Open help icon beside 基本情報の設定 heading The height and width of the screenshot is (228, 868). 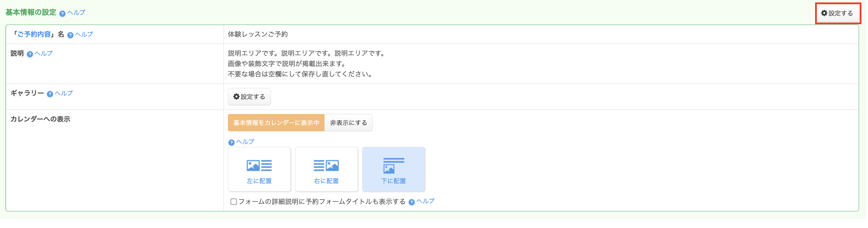(62, 14)
